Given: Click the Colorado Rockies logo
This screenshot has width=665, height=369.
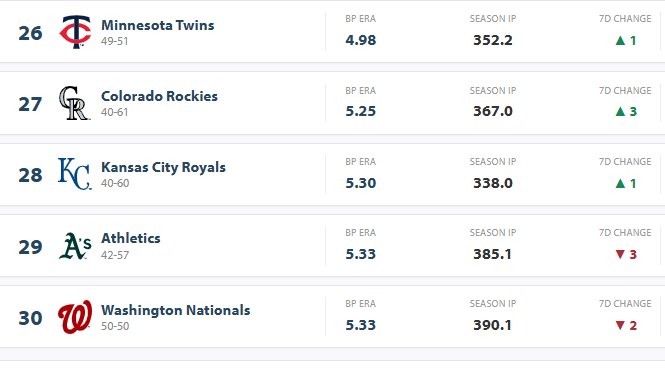Looking at the screenshot, I should (75, 103).
